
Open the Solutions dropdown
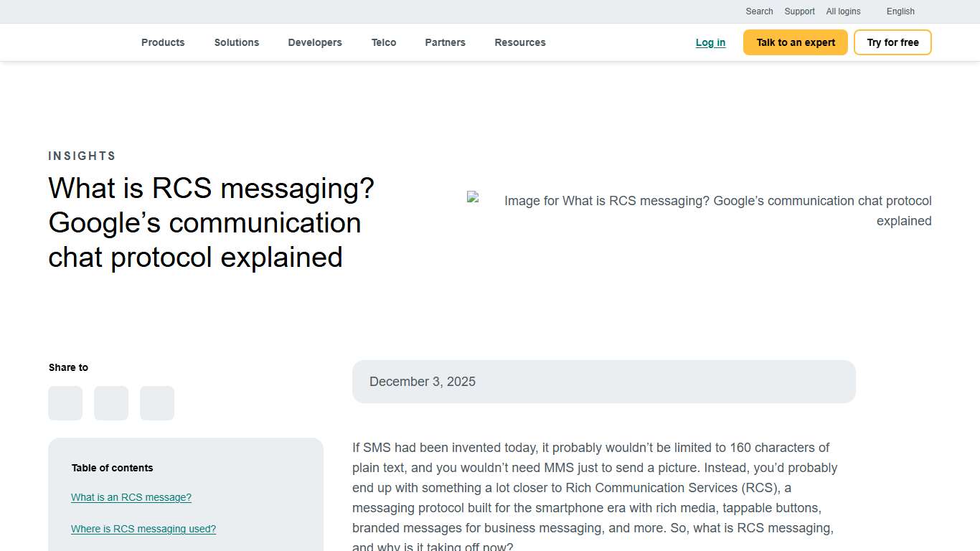point(237,42)
